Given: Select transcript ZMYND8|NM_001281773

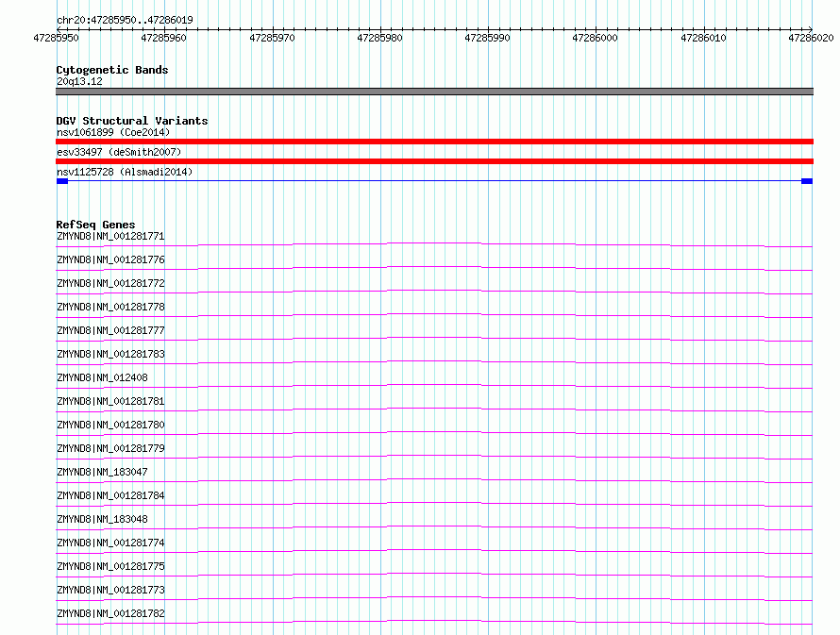Looking at the screenshot, I should pyautogui.click(x=110, y=590).
